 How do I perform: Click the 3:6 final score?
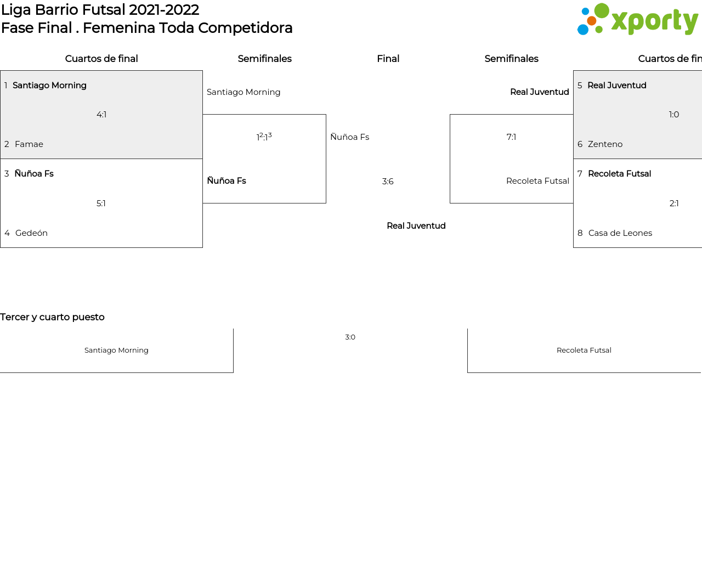tap(388, 182)
